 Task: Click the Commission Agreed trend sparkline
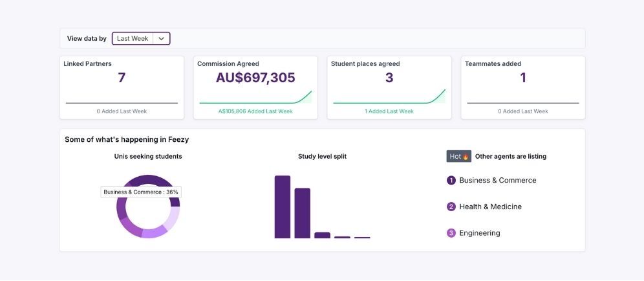point(284,100)
